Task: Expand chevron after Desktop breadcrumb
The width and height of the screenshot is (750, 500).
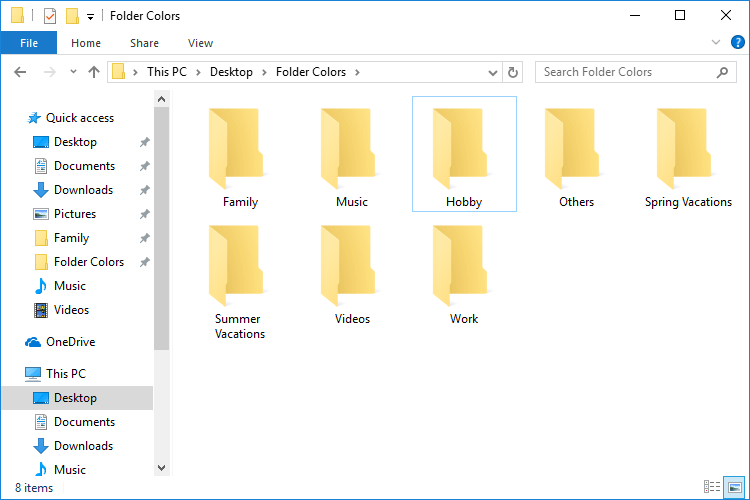Action: pyautogui.click(x=264, y=72)
